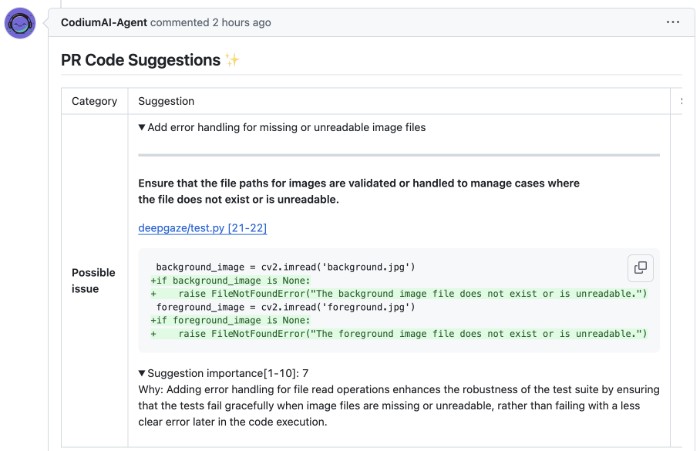
Task: Collapse the 'Suggestion importance[1-10]: 7' section
Action: [x=142, y=373]
